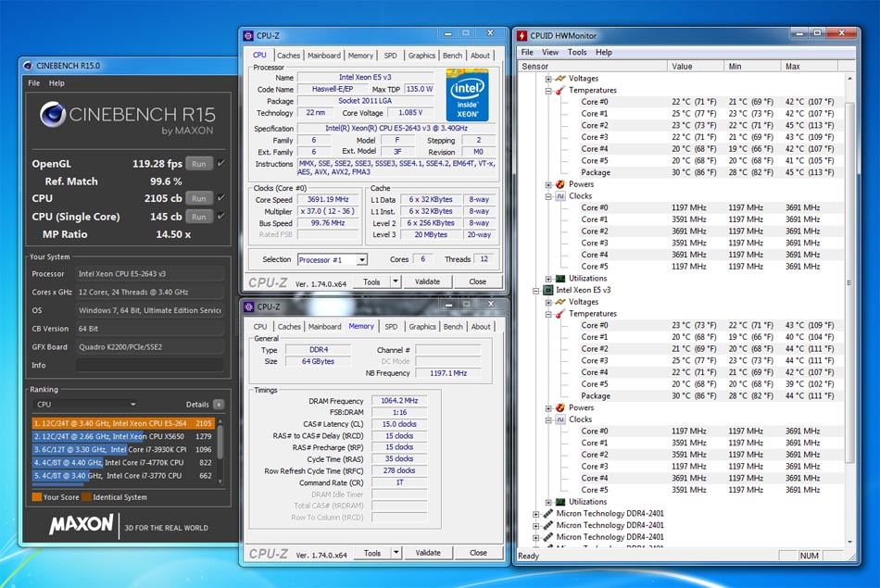Click the Details arrow icon in Ranking
The height and width of the screenshot is (588, 880).
tap(219, 404)
